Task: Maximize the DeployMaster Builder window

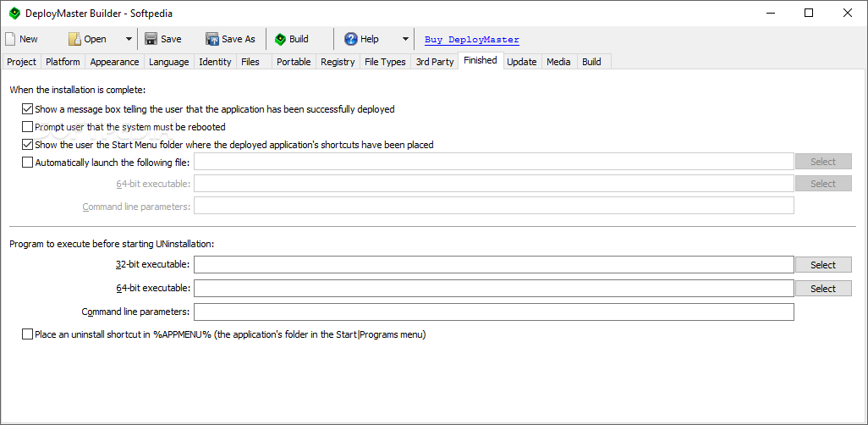Action: coord(809,13)
